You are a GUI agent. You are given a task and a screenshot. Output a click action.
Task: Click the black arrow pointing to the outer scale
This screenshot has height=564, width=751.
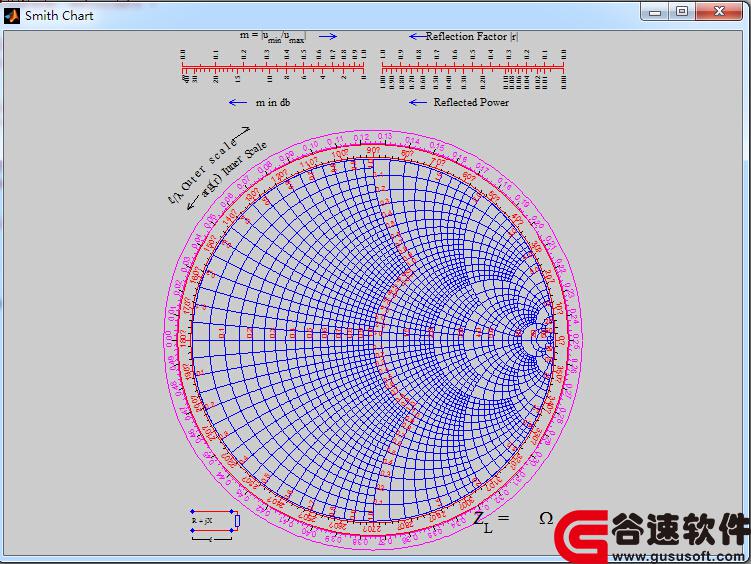pos(240,132)
